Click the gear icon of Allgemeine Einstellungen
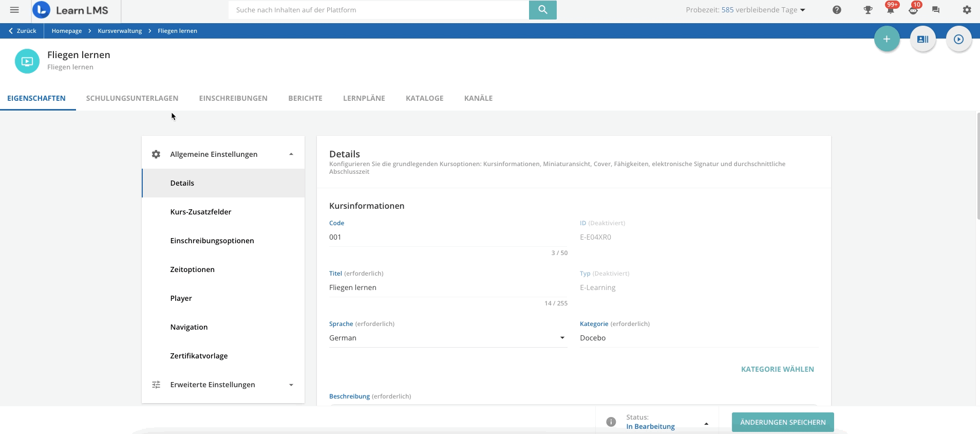This screenshot has width=980, height=434. click(156, 154)
